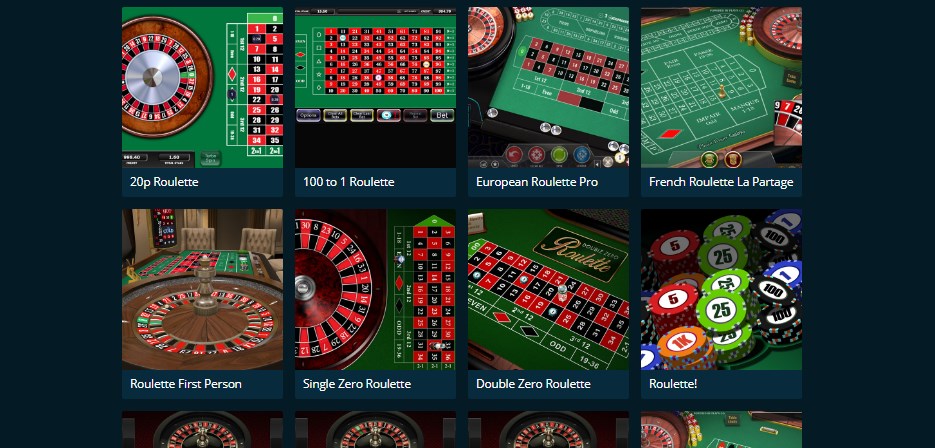Open the Roulette! chips thumbnail
The width and height of the screenshot is (935, 448).
(x=721, y=289)
